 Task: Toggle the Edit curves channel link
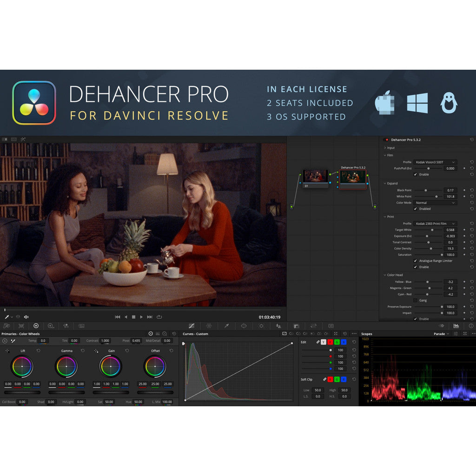coord(317,342)
